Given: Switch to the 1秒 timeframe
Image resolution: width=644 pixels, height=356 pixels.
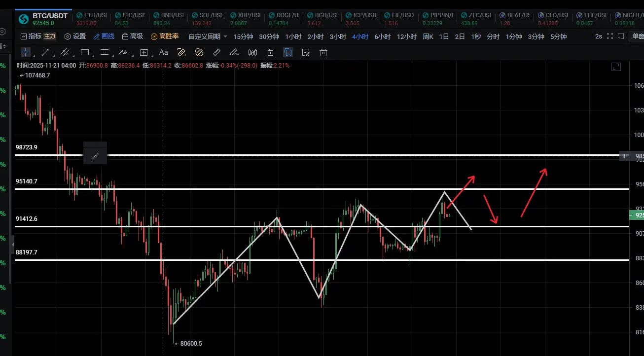Looking at the screenshot, I should (x=476, y=36).
